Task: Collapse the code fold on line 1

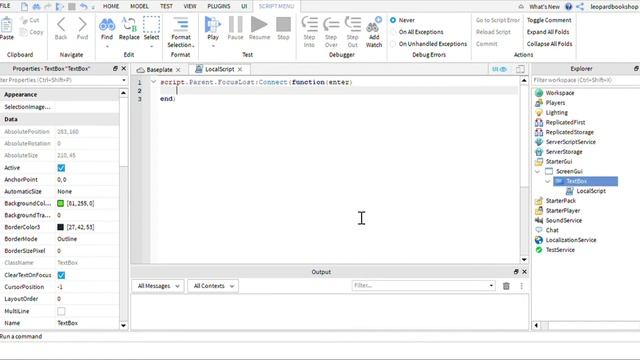Action: click(x=153, y=82)
